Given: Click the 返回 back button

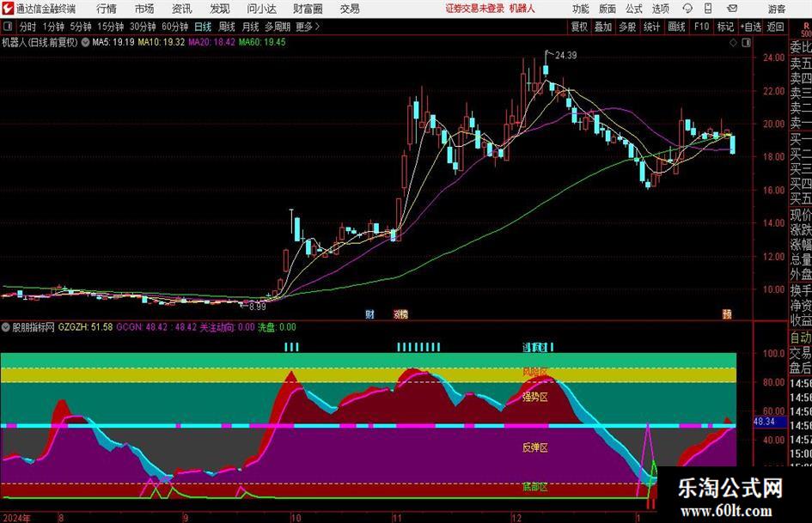Looking at the screenshot, I should [775, 27].
